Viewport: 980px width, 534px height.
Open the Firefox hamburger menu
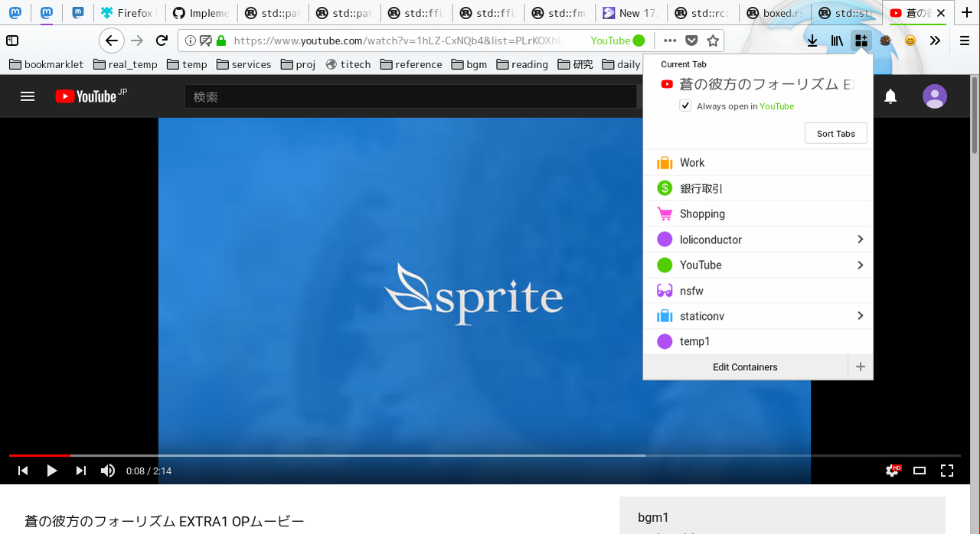[965, 41]
